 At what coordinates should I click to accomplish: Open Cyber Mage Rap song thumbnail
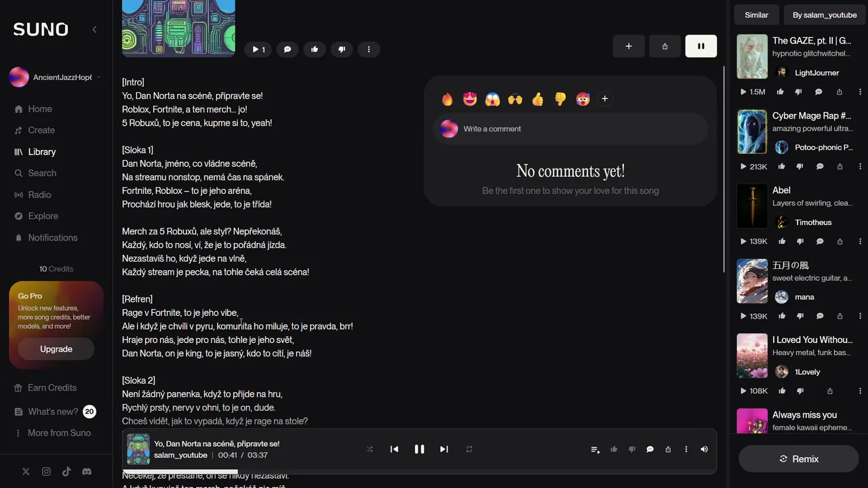(752, 131)
